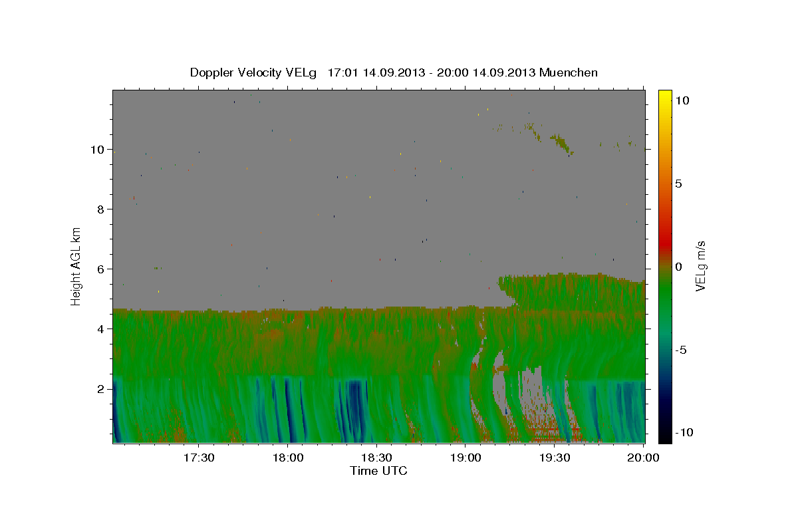798x532 pixels.
Task: Click the colorbar value 0
Action: (x=678, y=267)
